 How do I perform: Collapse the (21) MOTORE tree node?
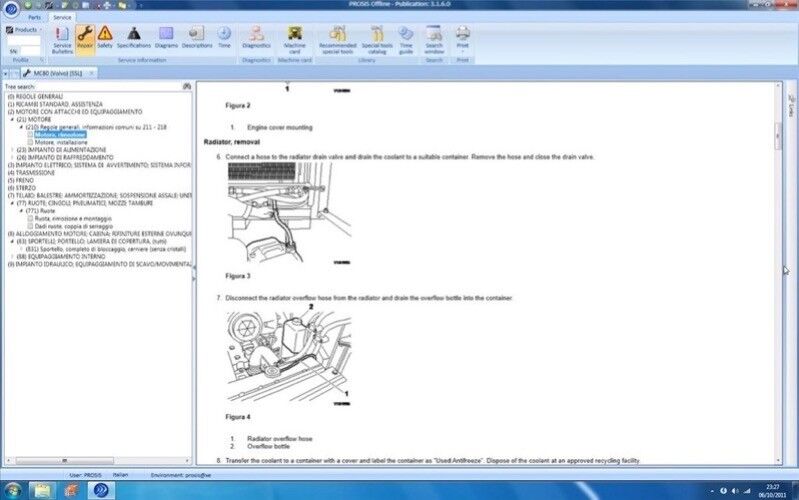pyautogui.click(x=12, y=119)
